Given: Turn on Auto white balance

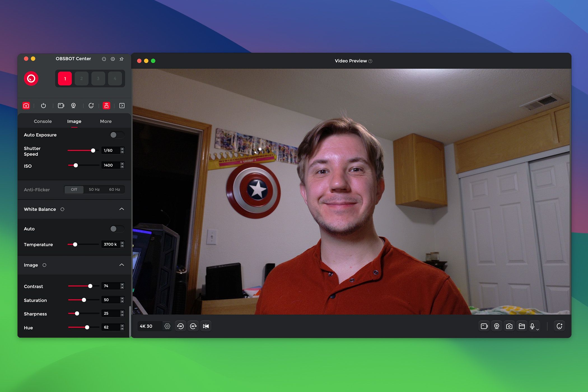Looking at the screenshot, I should pos(117,229).
